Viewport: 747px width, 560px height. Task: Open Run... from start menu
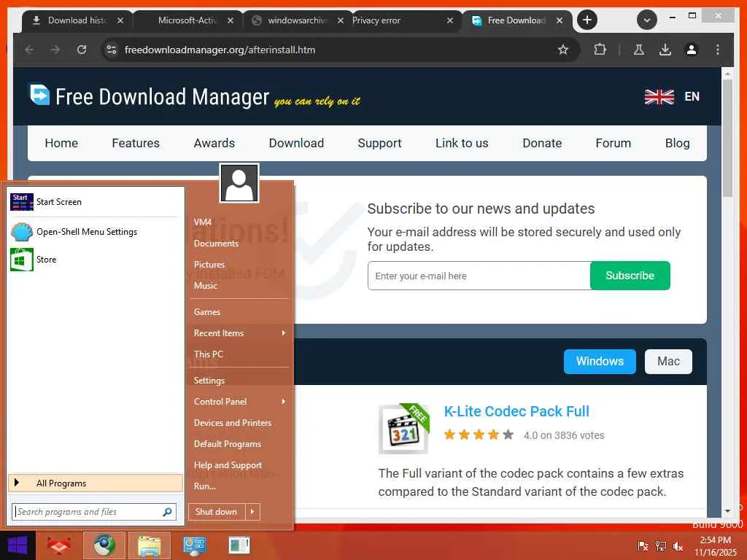pos(239,486)
